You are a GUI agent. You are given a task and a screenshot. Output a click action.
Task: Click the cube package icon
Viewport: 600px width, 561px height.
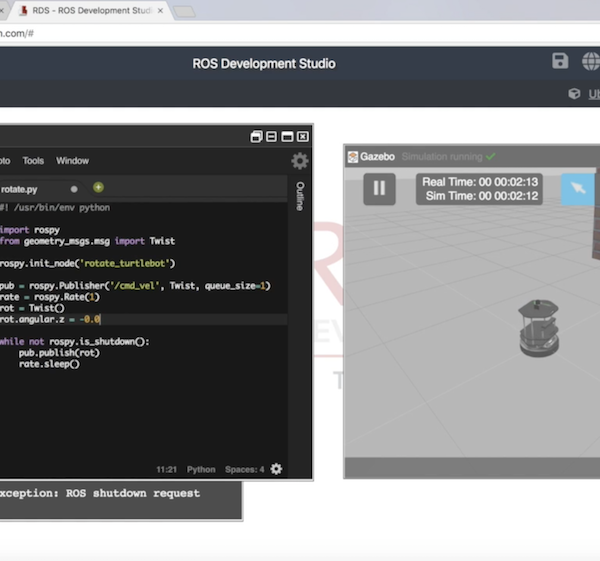574,94
